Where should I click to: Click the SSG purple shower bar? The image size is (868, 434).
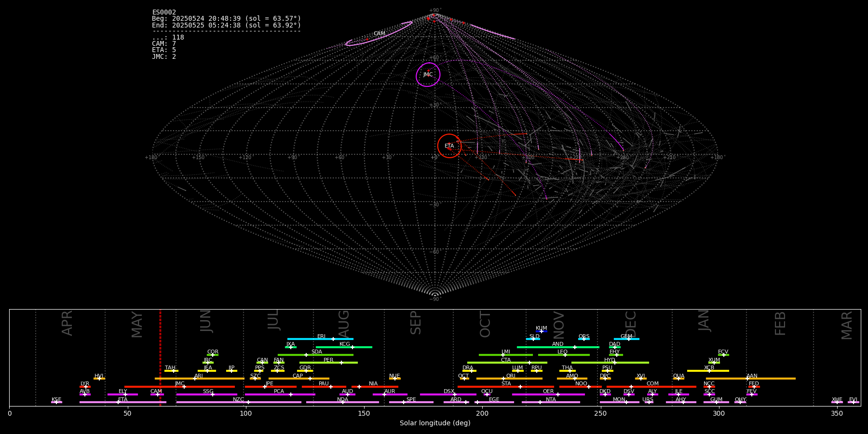(207, 394)
